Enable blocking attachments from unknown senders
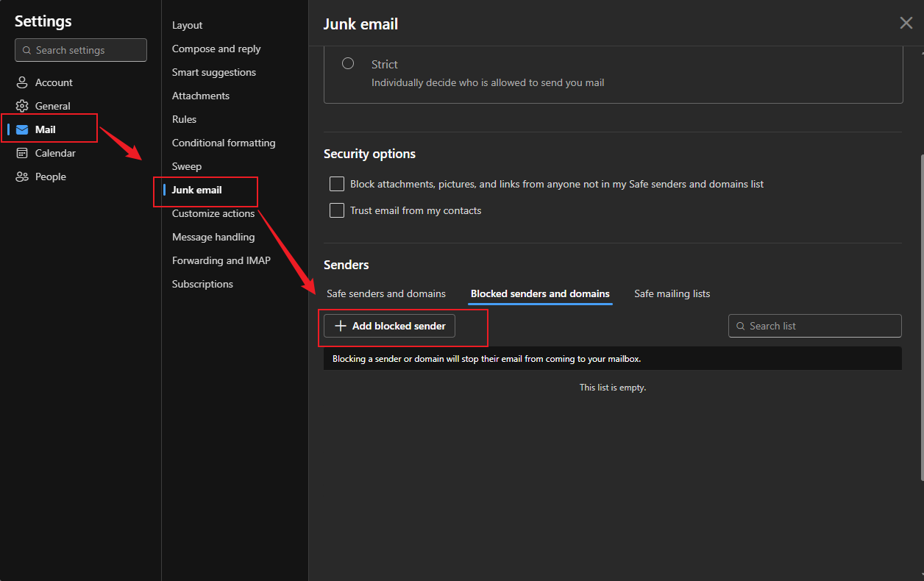 click(x=336, y=184)
